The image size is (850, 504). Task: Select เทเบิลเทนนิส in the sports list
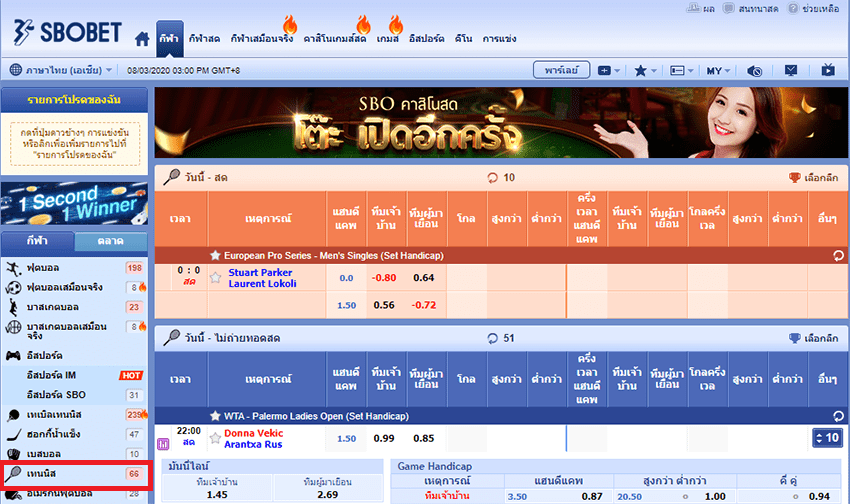[74, 415]
